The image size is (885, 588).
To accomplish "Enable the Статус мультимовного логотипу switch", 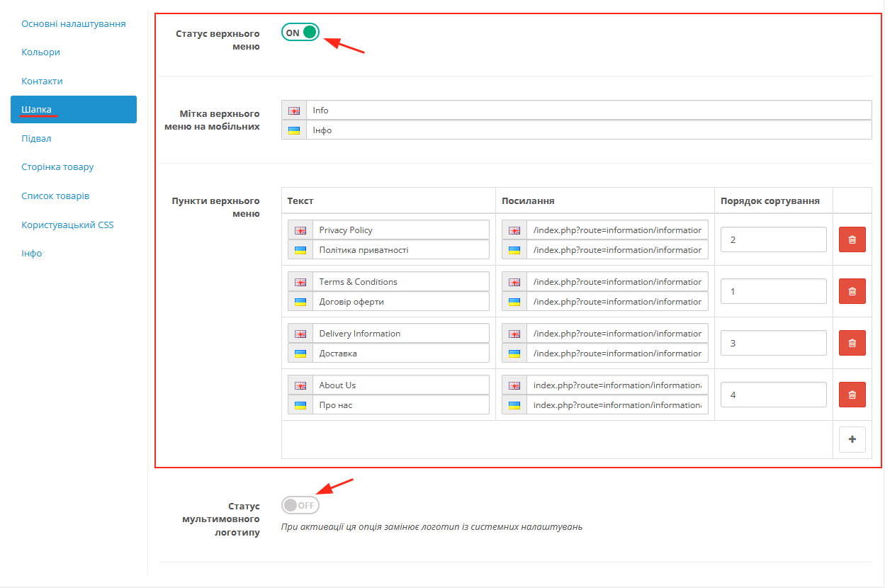I will [300, 505].
